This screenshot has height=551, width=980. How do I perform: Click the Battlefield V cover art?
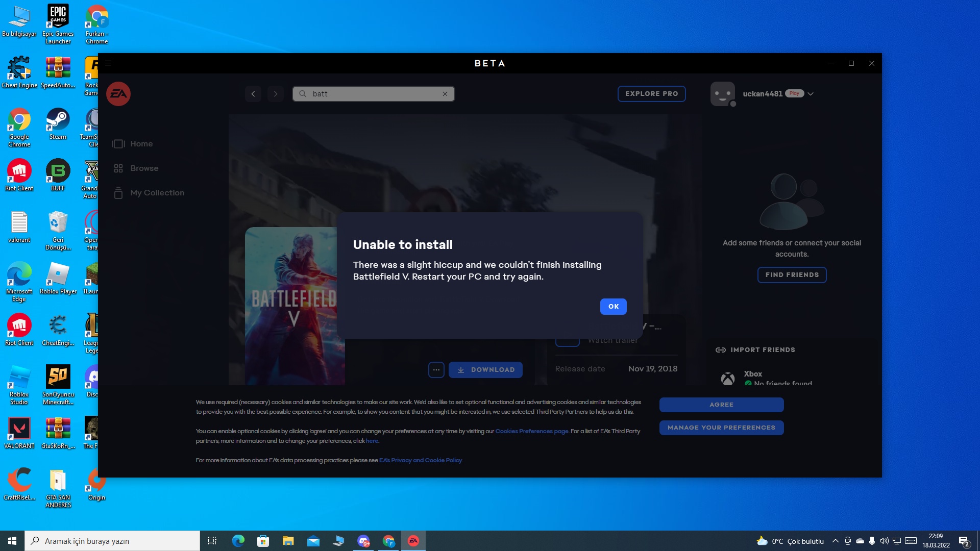pyautogui.click(x=291, y=306)
